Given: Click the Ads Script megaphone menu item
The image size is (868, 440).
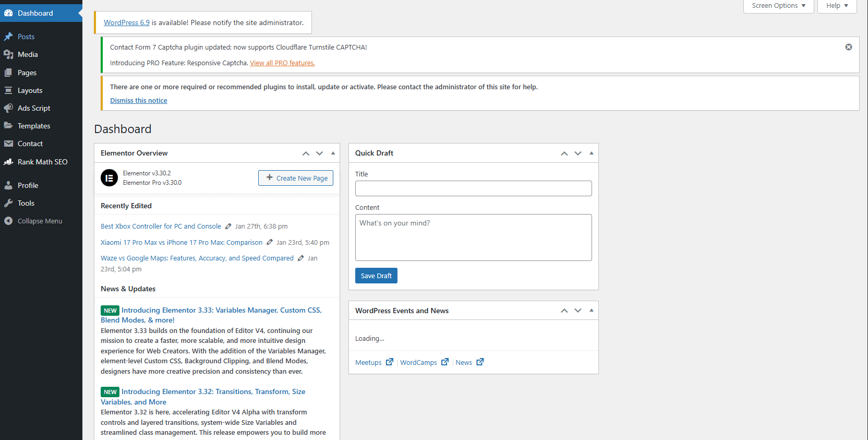Looking at the screenshot, I should point(33,108).
